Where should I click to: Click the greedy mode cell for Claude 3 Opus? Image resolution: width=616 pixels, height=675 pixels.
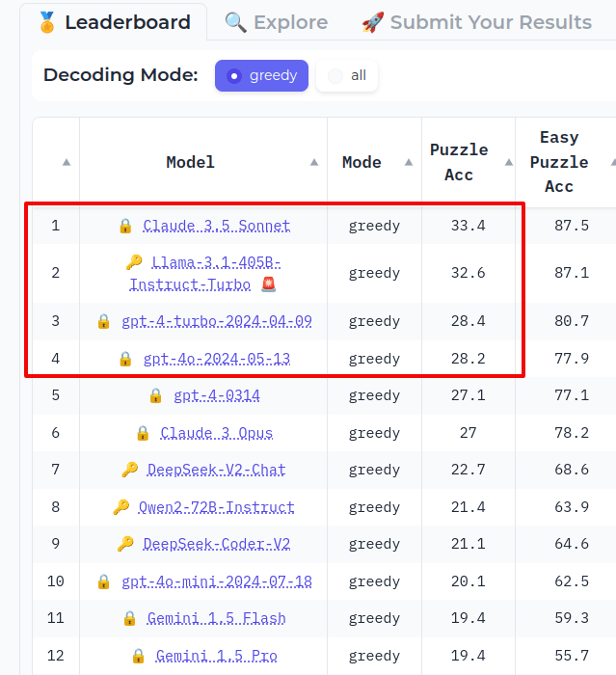[x=374, y=433]
